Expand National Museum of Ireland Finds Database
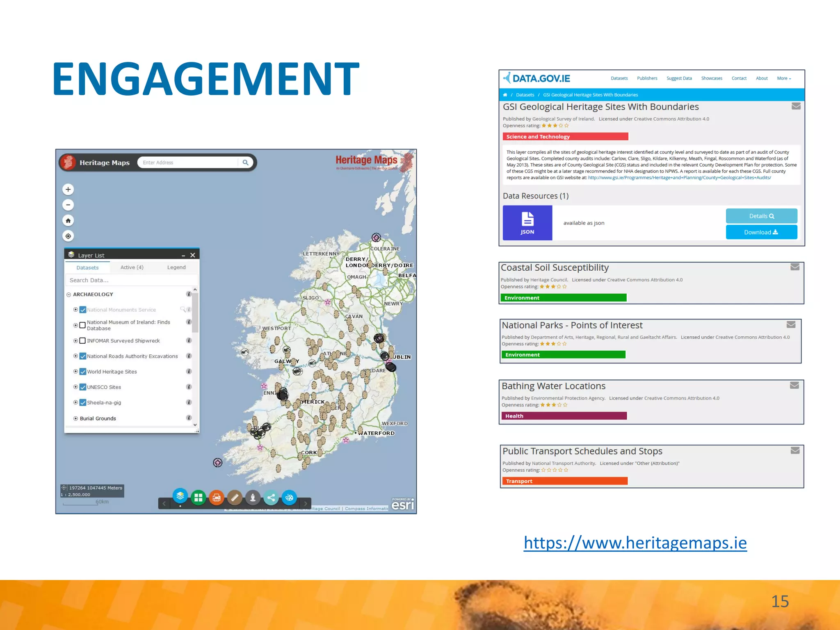Viewport: 840px width, 630px height. point(75,325)
